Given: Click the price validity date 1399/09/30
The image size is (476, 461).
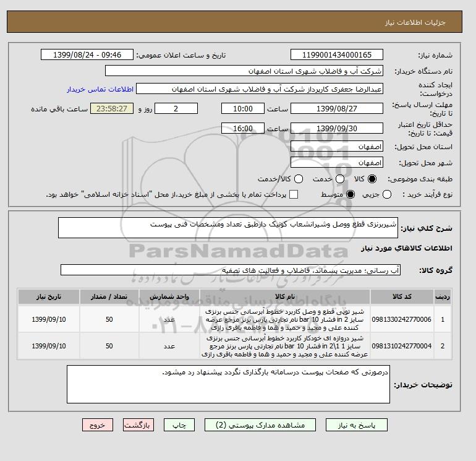Looking at the screenshot, I should [337, 128].
